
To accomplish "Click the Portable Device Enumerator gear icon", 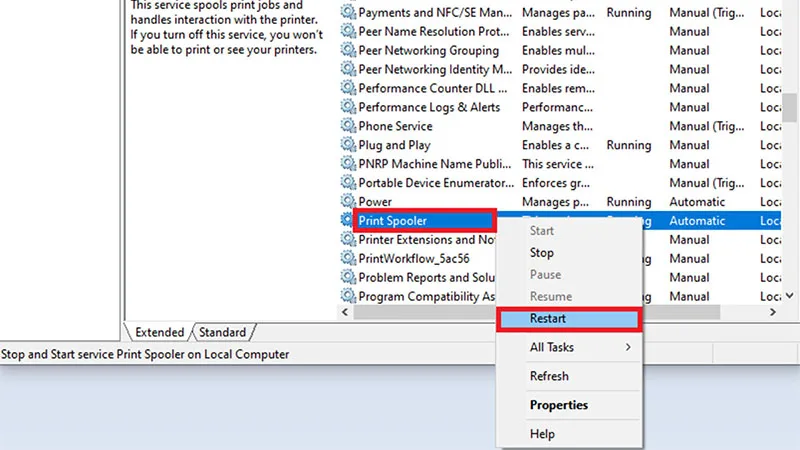I will (348, 182).
